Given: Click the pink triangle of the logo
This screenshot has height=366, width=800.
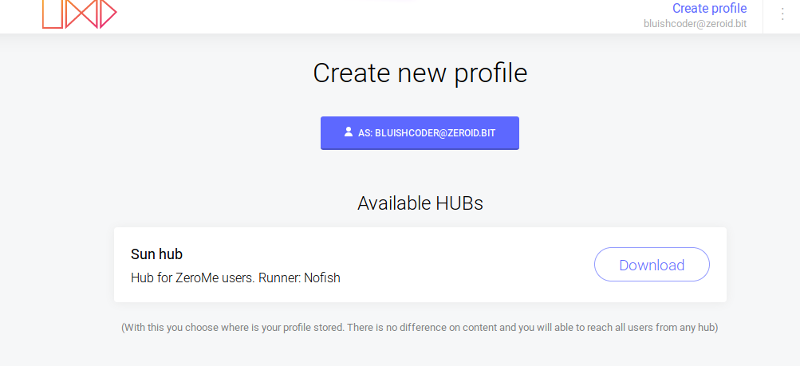Looking at the screenshot, I should pyautogui.click(x=108, y=14).
